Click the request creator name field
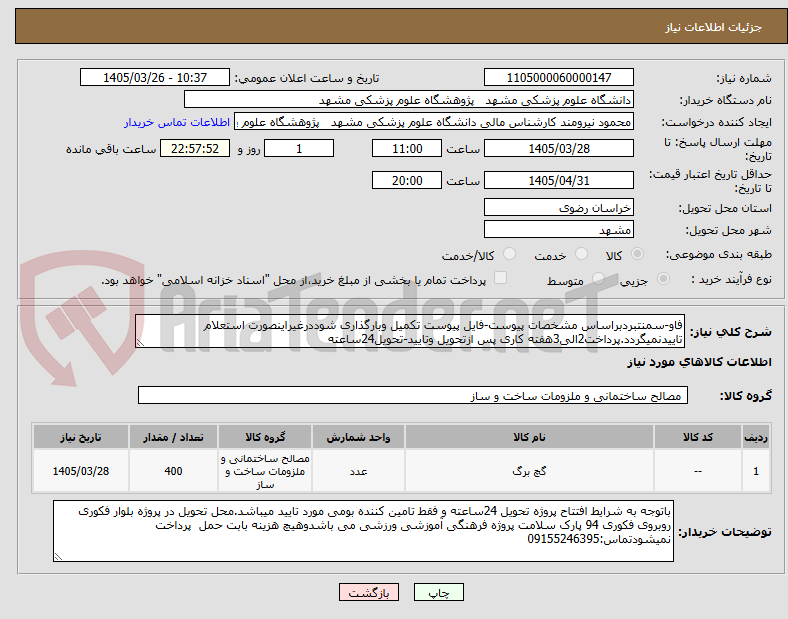788x619 pixels. coord(434,122)
